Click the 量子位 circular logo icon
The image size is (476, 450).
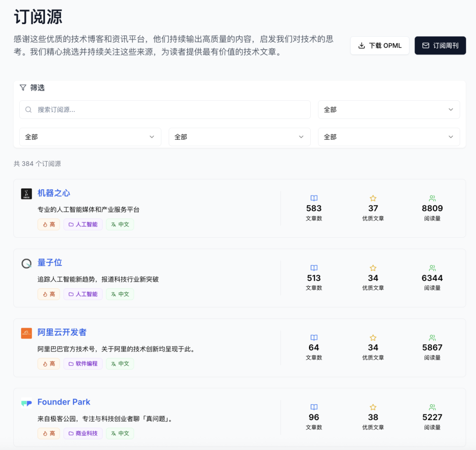[26, 263]
